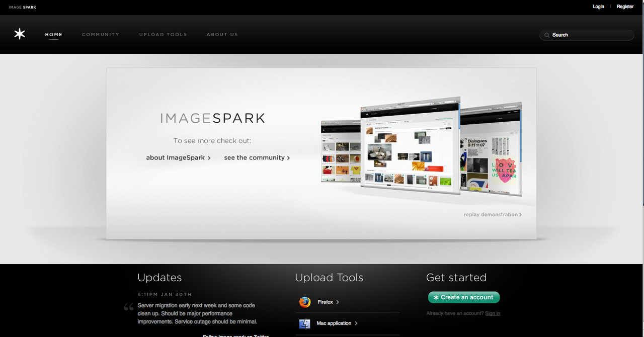Click the arrow next to replay demonstration
The height and width of the screenshot is (337, 644).
[521, 214]
